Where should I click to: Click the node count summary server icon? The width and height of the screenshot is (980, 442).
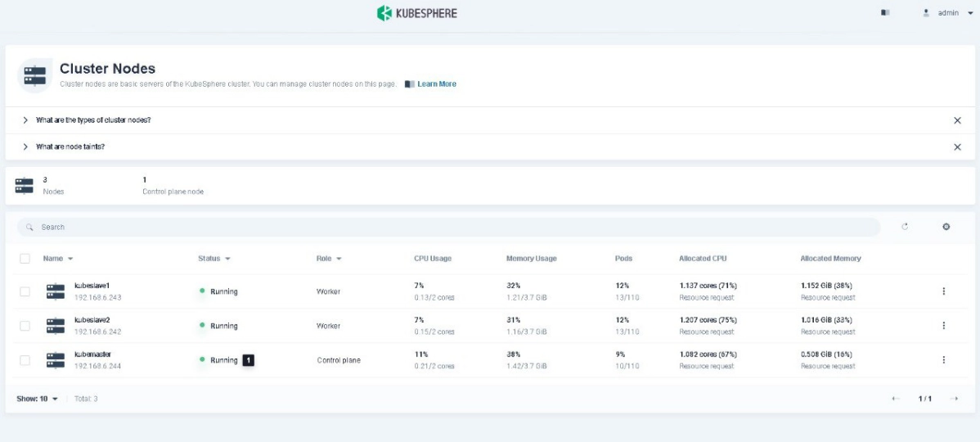(x=25, y=186)
